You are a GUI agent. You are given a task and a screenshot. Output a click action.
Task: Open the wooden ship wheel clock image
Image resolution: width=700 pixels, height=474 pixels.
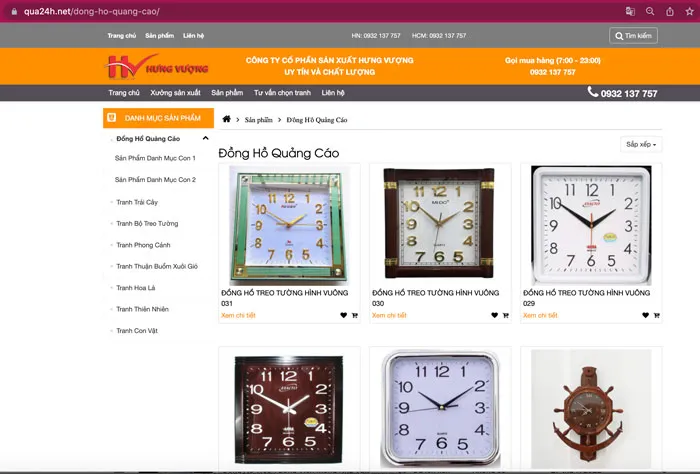coord(591,408)
